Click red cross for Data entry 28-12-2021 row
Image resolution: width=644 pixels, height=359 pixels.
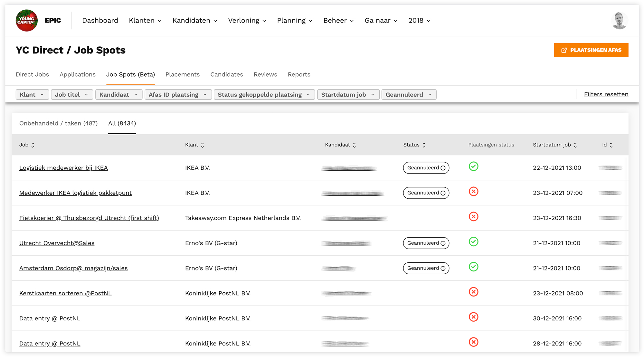(x=473, y=342)
